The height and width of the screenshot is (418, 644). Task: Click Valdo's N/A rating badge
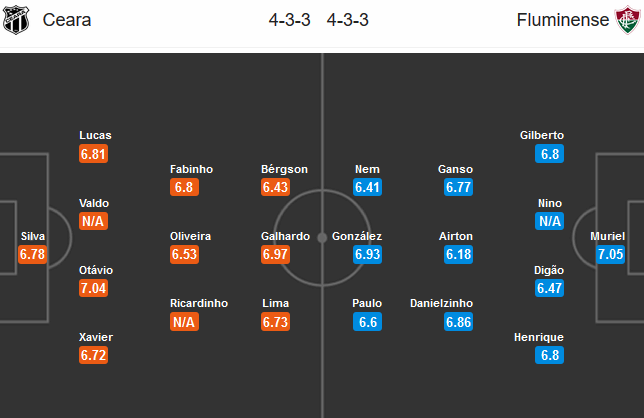[93, 221]
